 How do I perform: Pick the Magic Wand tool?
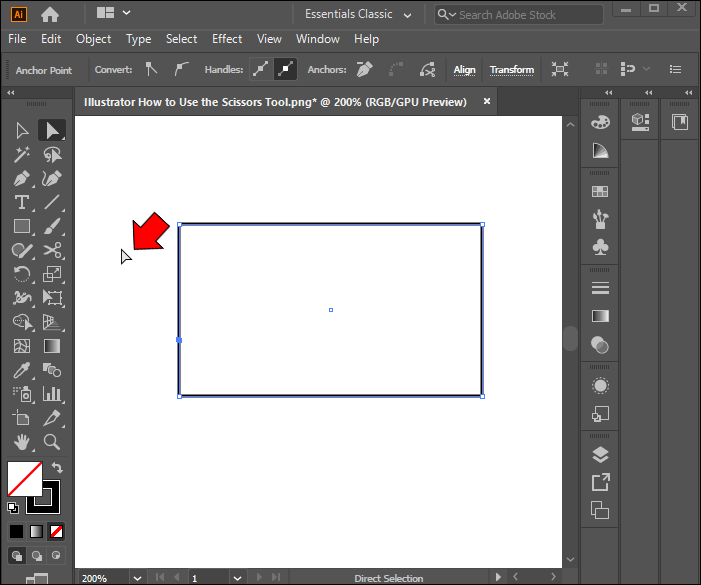[21, 155]
